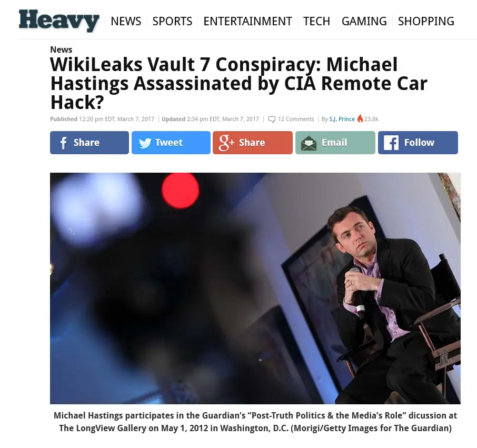Image resolution: width=477 pixels, height=448 pixels.
Task: Click the Twitter bird icon
Action: click(145, 143)
